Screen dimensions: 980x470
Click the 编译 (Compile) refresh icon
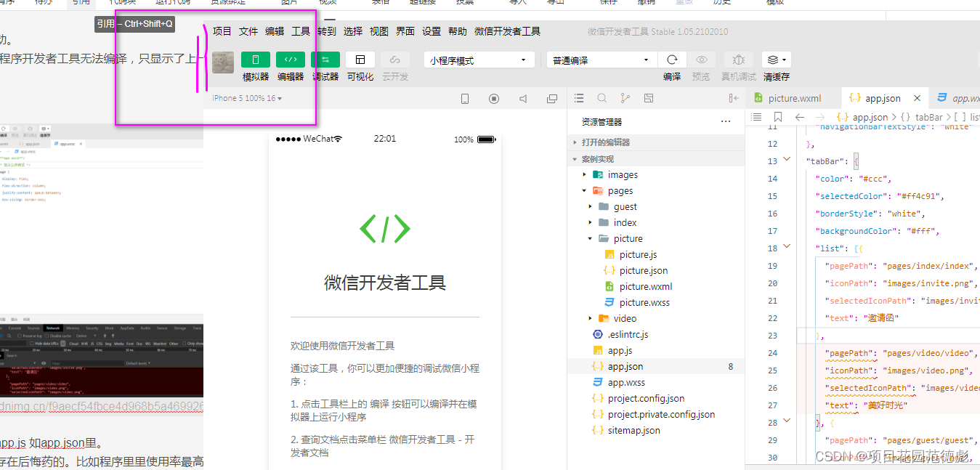coord(672,60)
